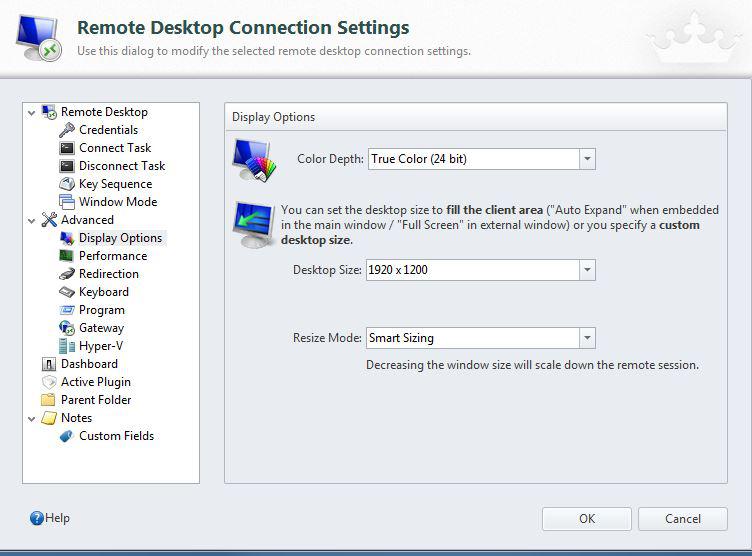The height and width of the screenshot is (556, 752).
Task: Open the Resize Mode dropdown
Action: pyautogui.click(x=587, y=338)
